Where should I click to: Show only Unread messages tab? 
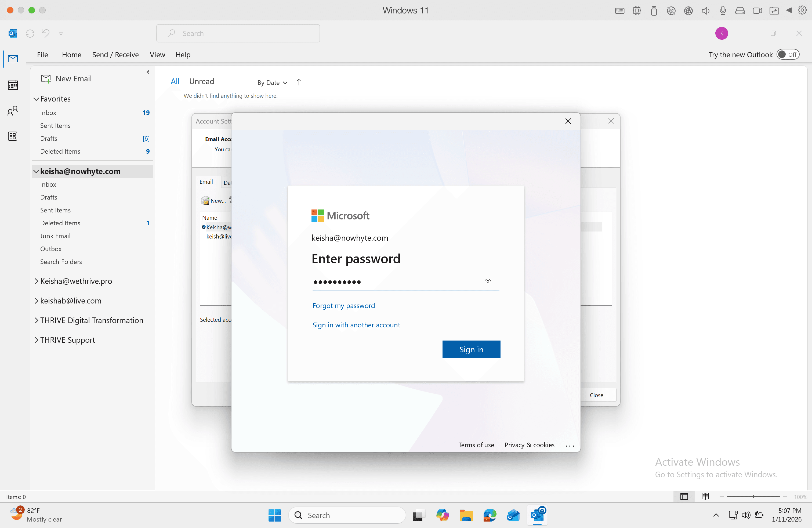coord(202,81)
